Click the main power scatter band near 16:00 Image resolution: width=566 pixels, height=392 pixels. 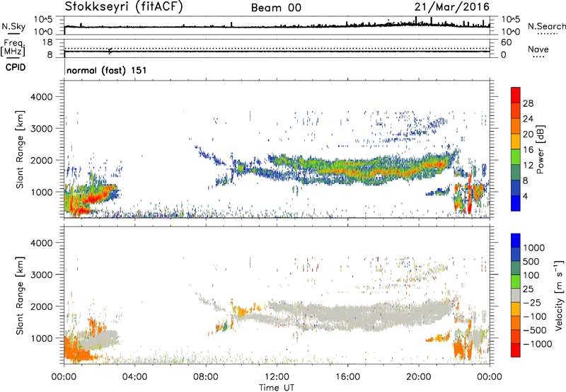[347, 170]
